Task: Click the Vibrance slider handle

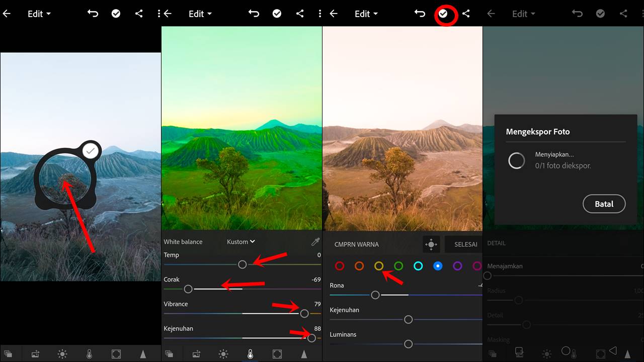Action: click(x=304, y=314)
